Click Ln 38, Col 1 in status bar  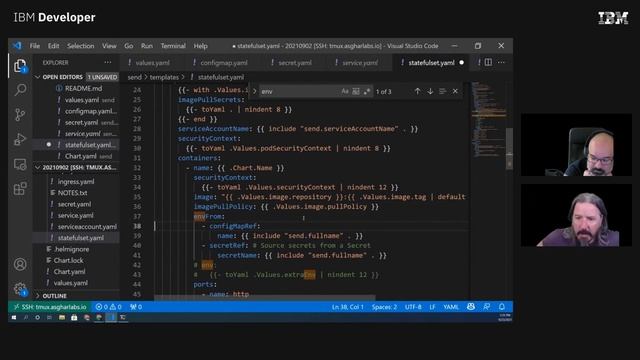coord(347,307)
